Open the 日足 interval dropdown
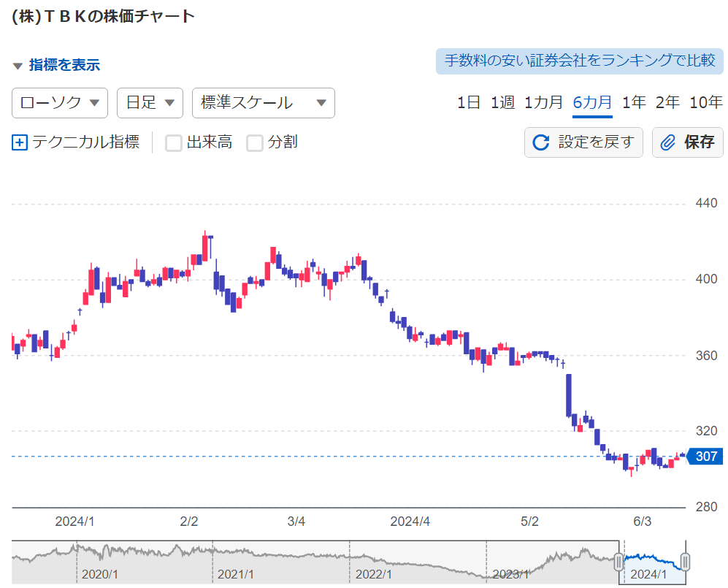The height and width of the screenshot is (588, 728). (150, 103)
